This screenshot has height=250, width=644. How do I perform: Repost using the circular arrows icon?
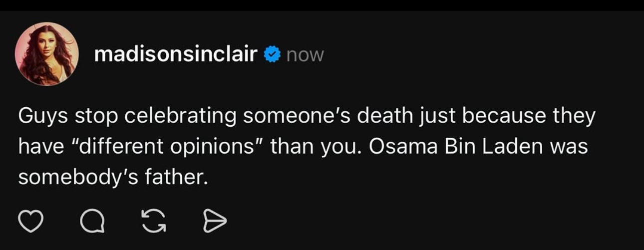154,221
